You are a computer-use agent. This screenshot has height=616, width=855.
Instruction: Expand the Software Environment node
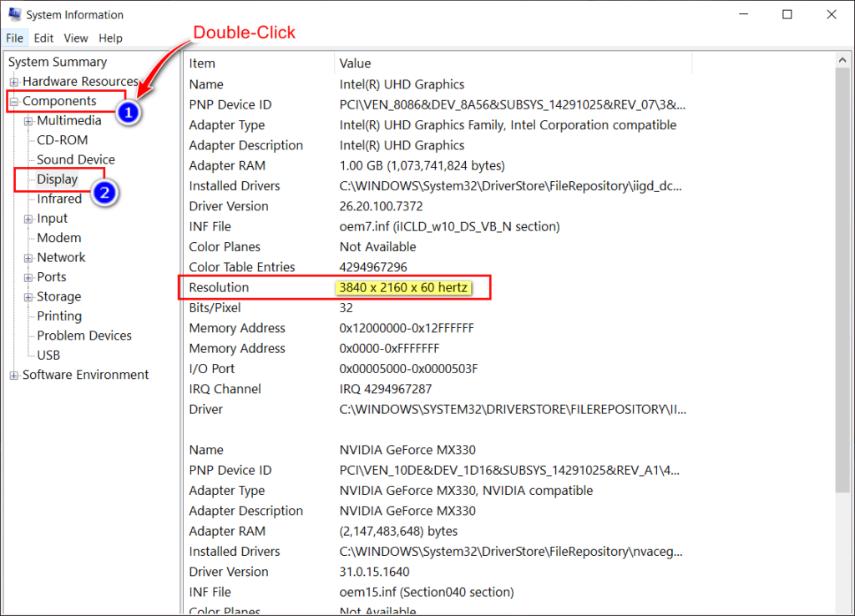coord(13,374)
